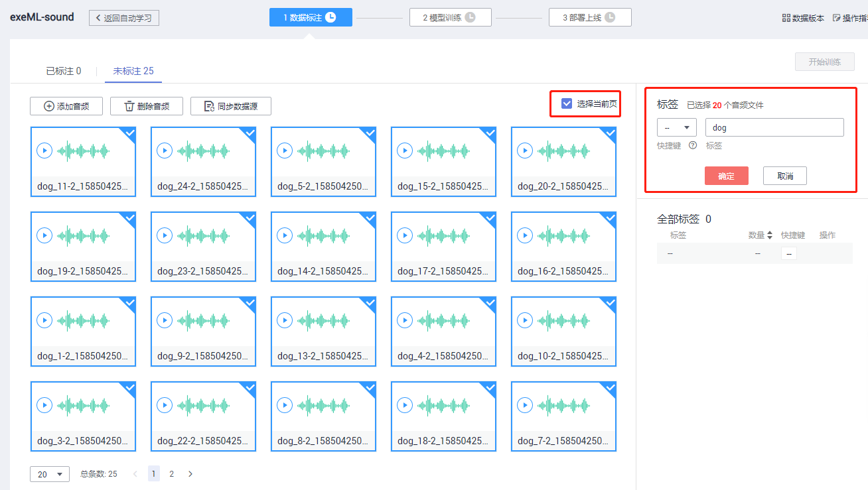Play the dog_16-2 audio clip
Image resolution: width=868 pixels, height=490 pixels.
525,235
